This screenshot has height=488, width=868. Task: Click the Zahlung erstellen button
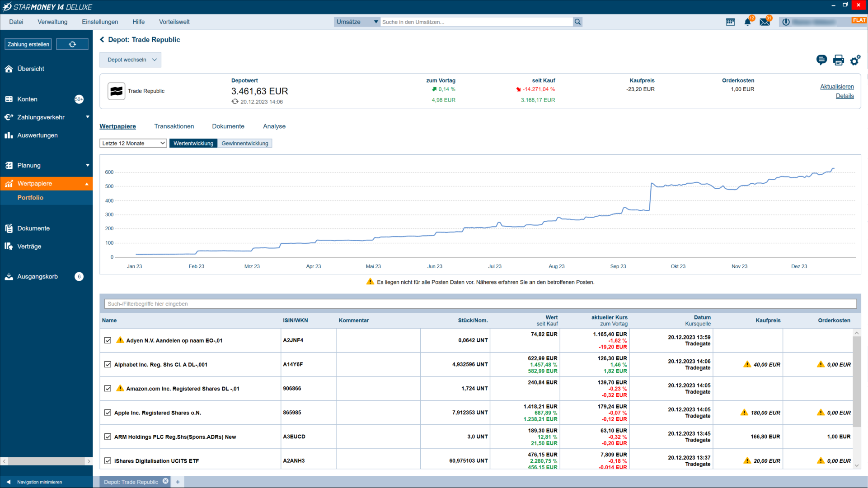(28, 44)
